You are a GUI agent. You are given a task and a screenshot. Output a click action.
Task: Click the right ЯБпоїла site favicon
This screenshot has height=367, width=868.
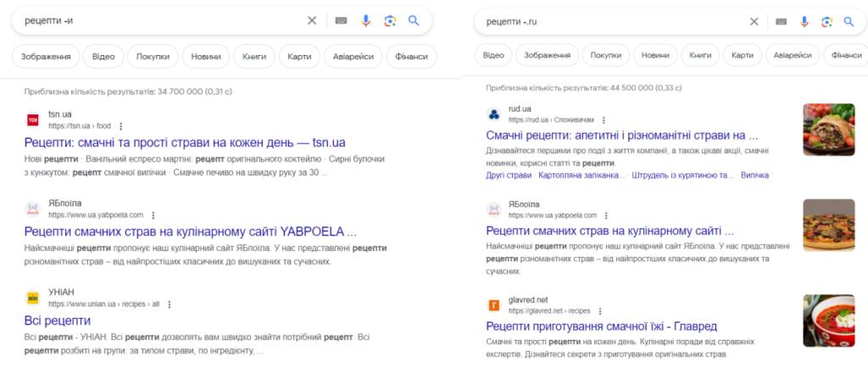494,210
